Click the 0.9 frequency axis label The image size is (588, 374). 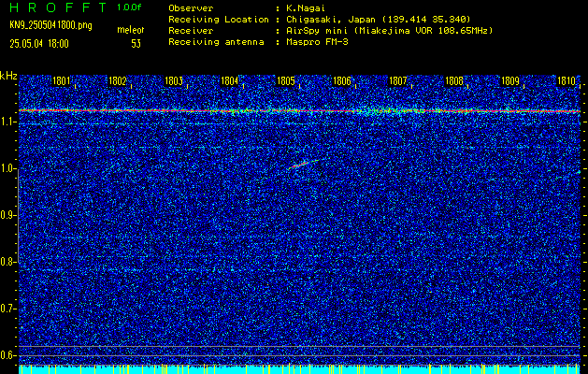pos(6,215)
